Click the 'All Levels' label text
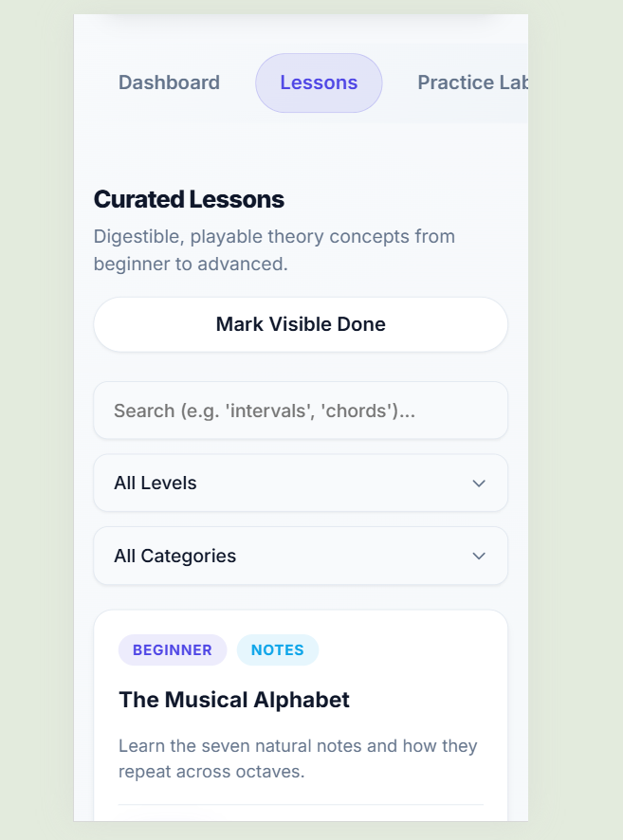The image size is (623, 840). tap(156, 484)
